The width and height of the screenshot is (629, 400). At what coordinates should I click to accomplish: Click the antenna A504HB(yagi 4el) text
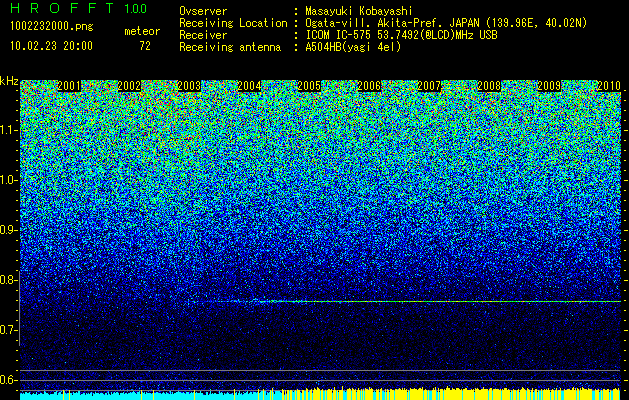click(353, 47)
